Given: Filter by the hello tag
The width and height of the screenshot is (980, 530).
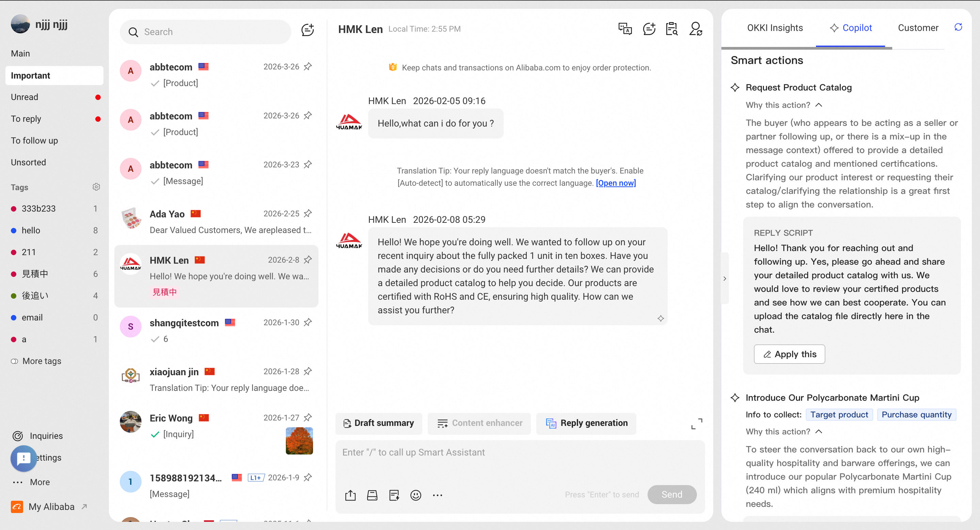Looking at the screenshot, I should click(54, 230).
